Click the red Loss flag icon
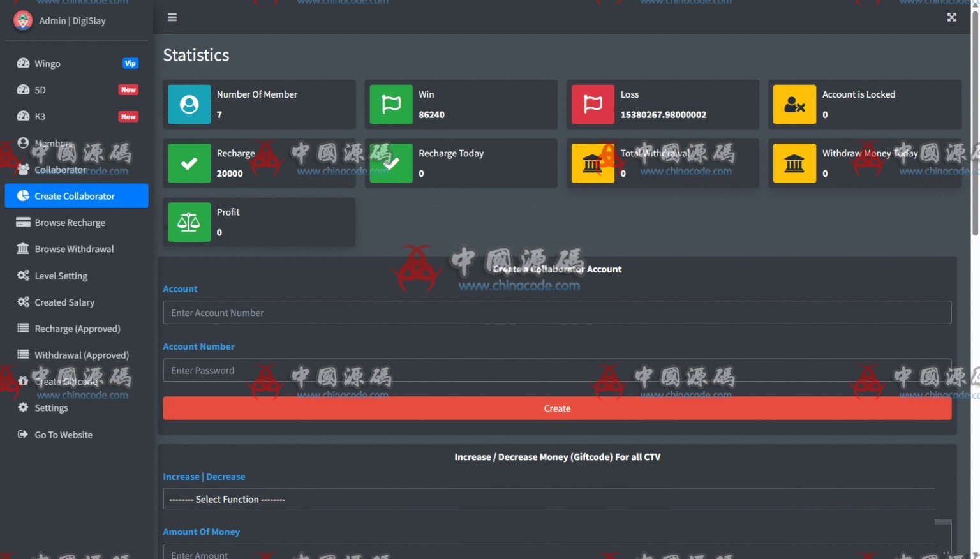980x559 pixels. [x=593, y=104]
